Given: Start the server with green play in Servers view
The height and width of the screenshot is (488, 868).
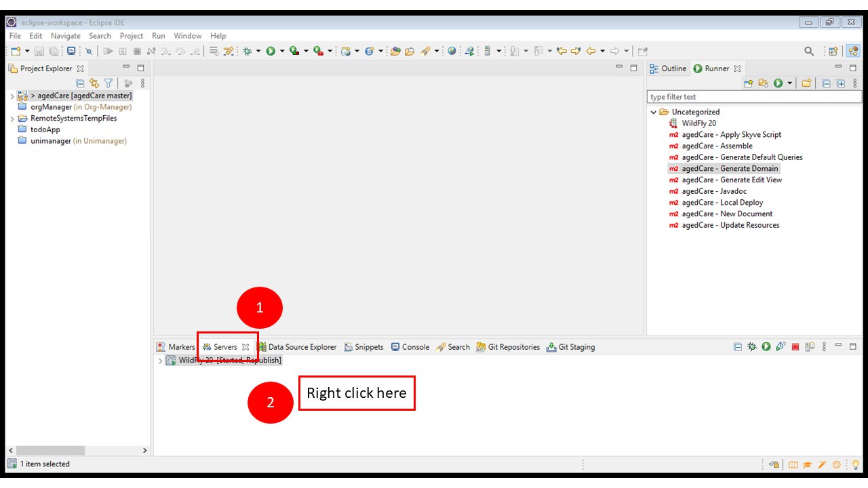Looking at the screenshot, I should 766,346.
